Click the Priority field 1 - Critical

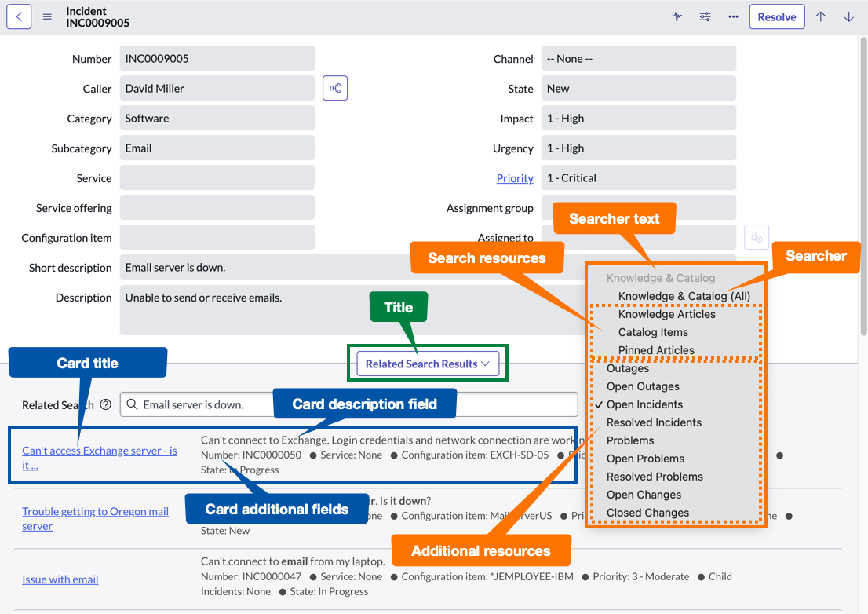[638, 178]
